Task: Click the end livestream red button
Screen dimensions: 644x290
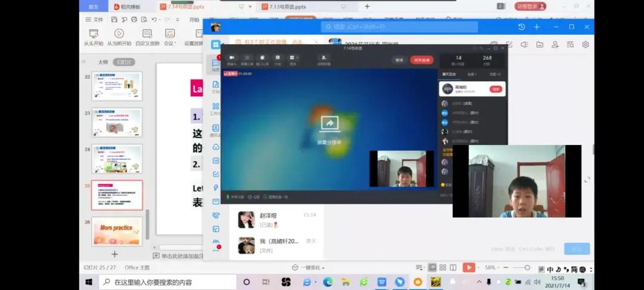Action: pyautogui.click(x=422, y=60)
